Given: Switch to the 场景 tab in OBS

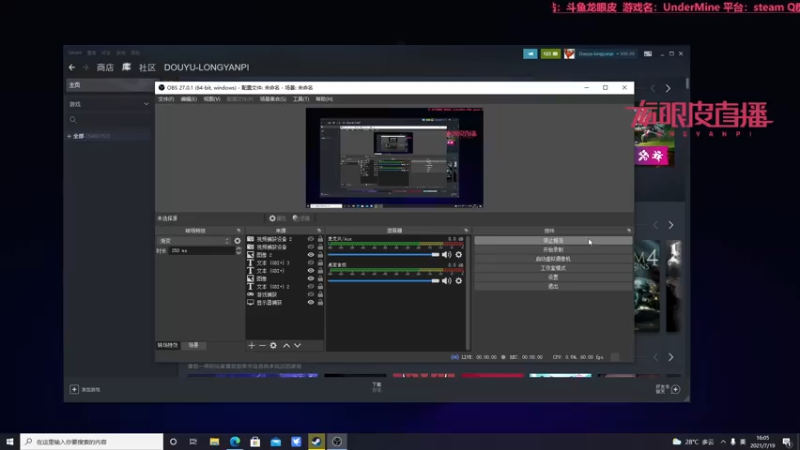Looking at the screenshot, I should click(x=193, y=345).
